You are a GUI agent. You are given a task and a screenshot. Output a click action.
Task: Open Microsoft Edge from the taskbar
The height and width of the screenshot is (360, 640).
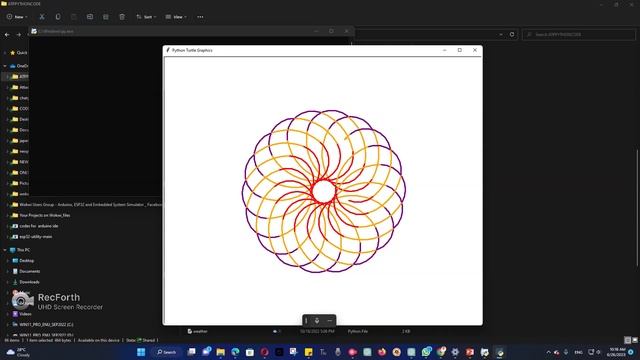tap(235, 352)
